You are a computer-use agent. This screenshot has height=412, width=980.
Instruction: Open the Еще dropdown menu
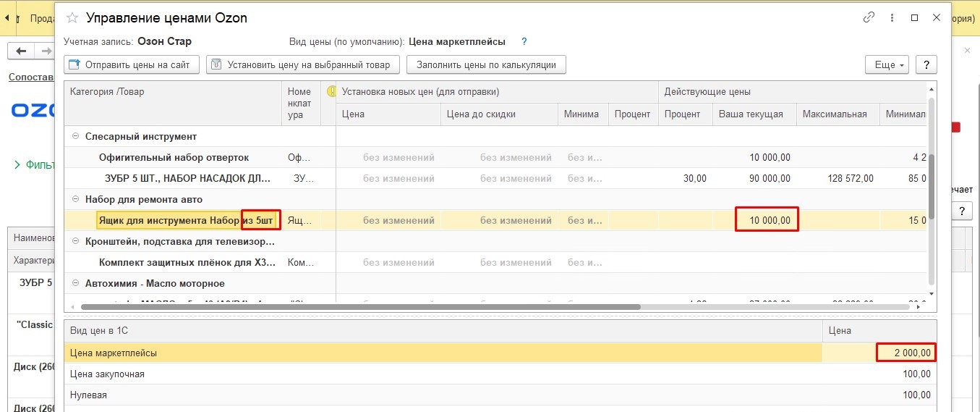point(887,64)
